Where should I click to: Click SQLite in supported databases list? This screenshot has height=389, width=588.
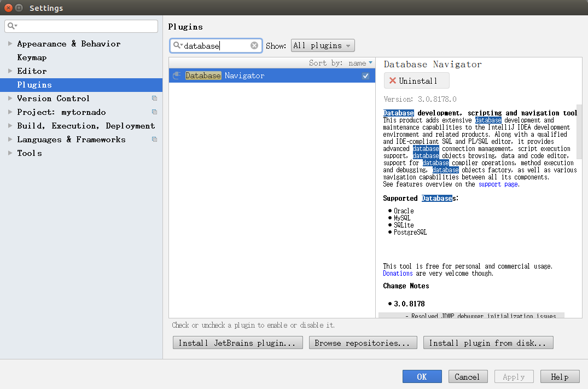coord(404,225)
